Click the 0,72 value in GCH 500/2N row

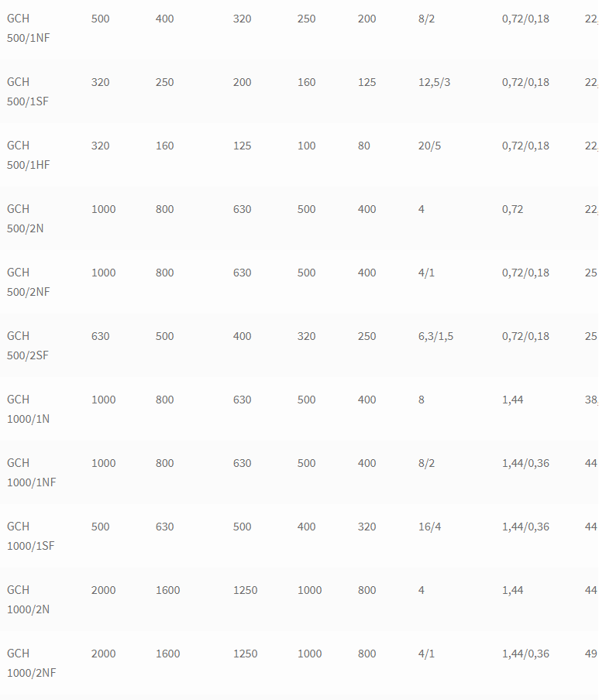coord(512,209)
